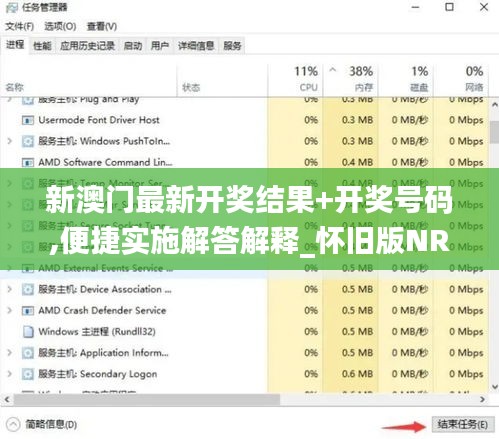Select the 服务主机: Secondary Logon name
The image size is (499, 439).
coord(97,374)
